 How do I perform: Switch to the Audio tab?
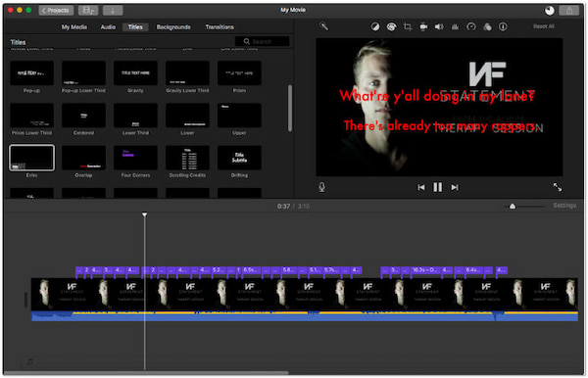[x=108, y=27]
